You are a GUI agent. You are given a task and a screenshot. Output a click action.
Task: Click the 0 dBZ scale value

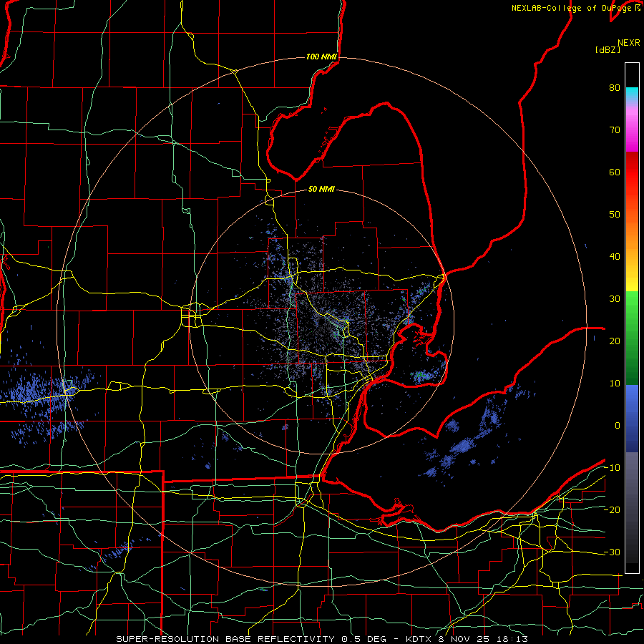pos(618,426)
